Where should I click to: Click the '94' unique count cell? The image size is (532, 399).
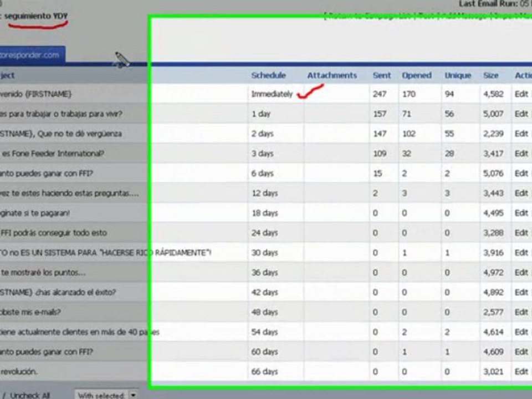coord(449,94)
